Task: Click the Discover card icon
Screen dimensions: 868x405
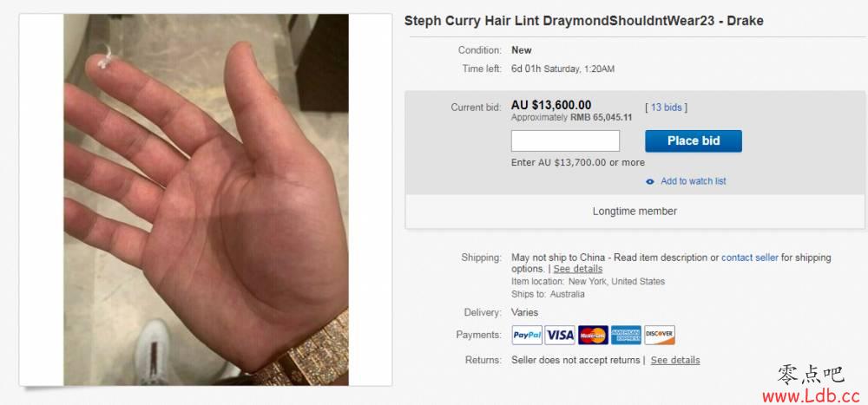Action: point(660,335)
